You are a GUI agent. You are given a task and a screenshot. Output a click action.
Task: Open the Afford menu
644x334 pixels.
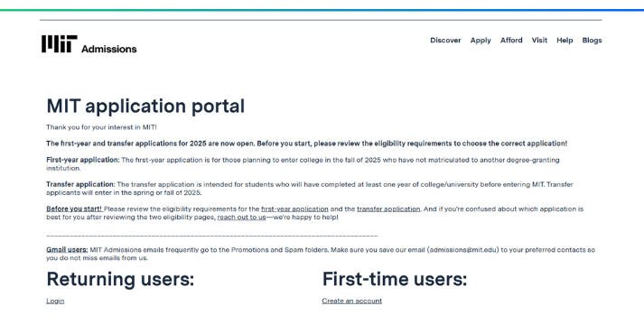[x=511, y=41]
